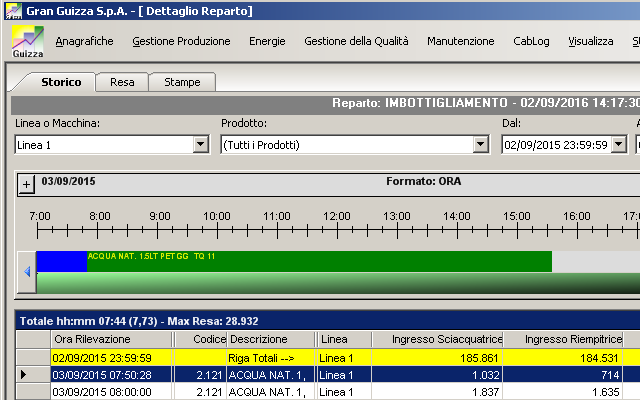Switch to the Resa tab
This screenshot has height=400, width=640.
(x=123, y=82)
